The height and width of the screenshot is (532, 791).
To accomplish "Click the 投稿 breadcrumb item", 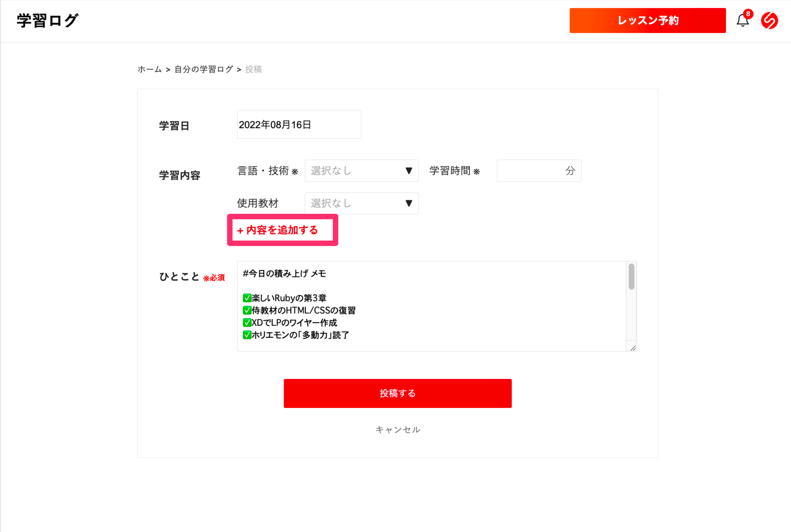I will point(253,69).
